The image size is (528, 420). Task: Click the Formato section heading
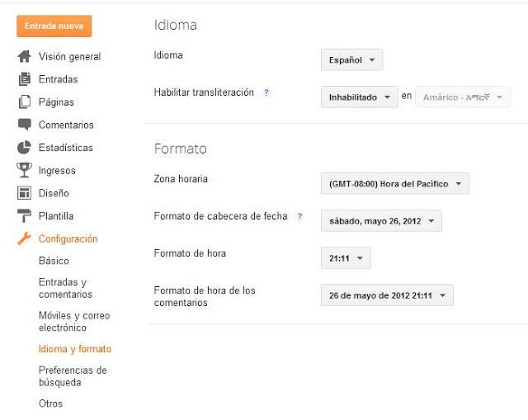[x=180, y=149]
